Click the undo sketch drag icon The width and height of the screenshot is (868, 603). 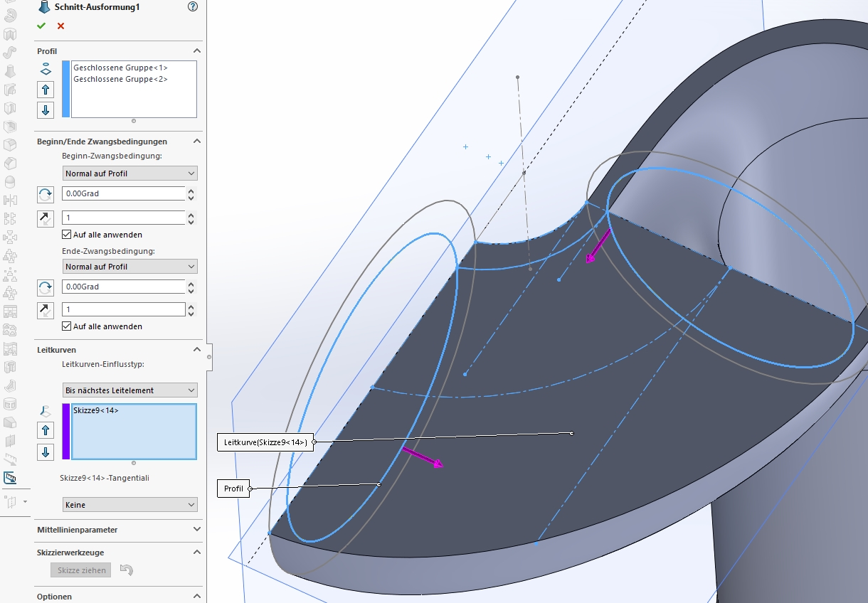[127, 570]
